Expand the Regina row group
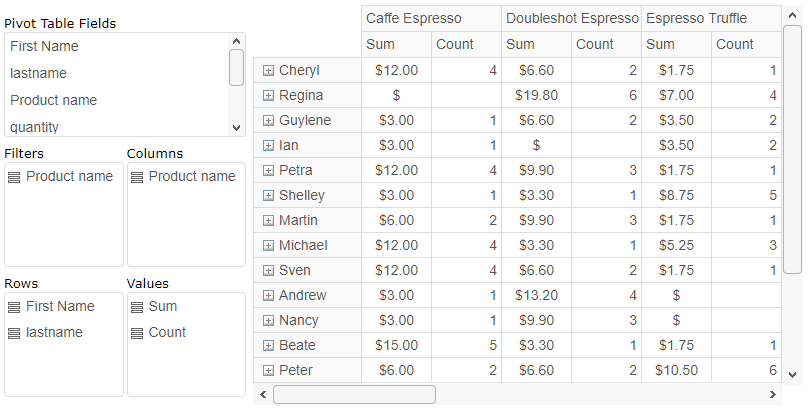 tap(268, 95)
